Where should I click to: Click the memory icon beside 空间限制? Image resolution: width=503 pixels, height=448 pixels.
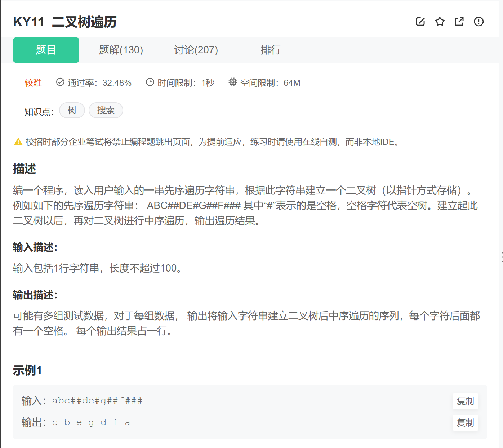coord(233,82)
